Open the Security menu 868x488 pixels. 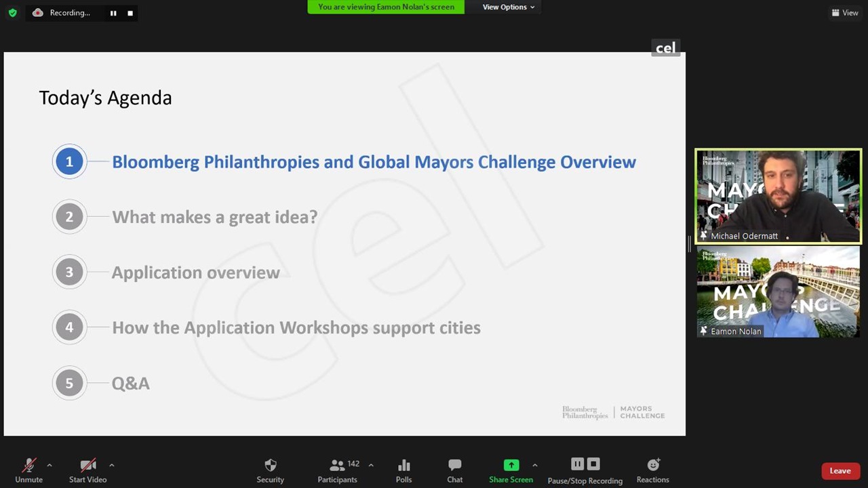click(x=270, y=470)
